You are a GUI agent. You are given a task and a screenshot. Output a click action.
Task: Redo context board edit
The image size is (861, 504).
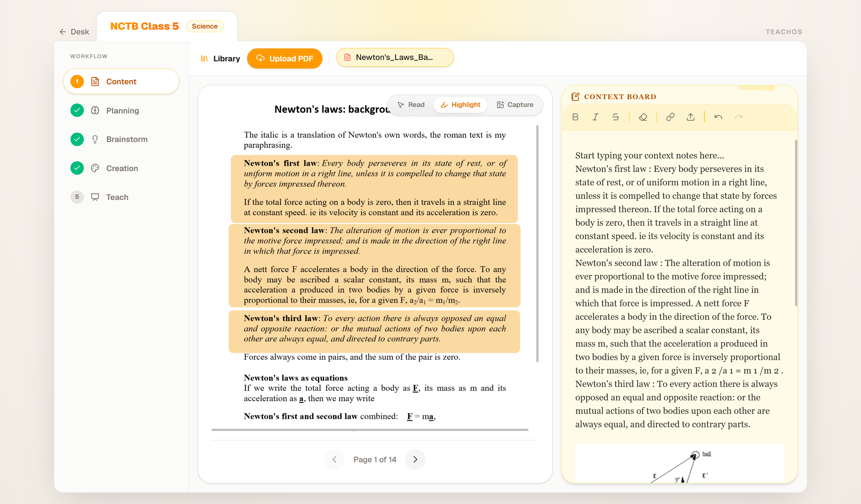pyautogui.click(x=738, y=117)
